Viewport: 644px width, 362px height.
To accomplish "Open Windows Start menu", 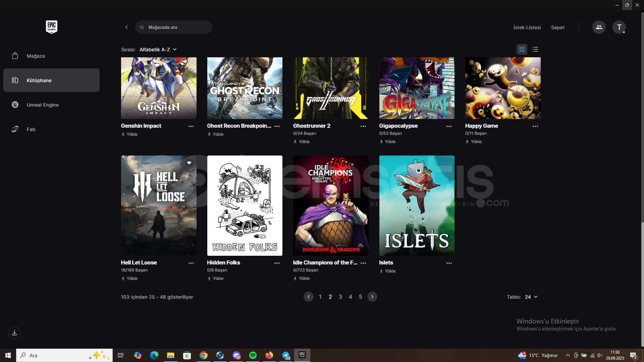I will click(8, 355).
